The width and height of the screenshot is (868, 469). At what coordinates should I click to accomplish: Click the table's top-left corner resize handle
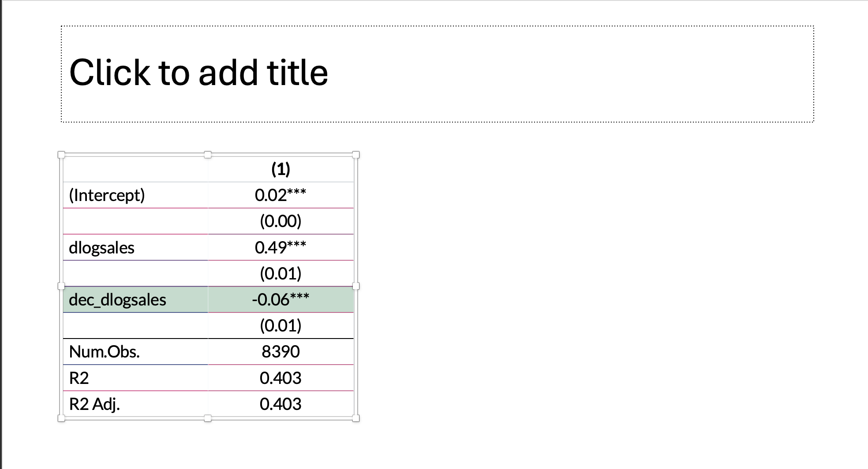pyautogui.click(x=61, y=155)
